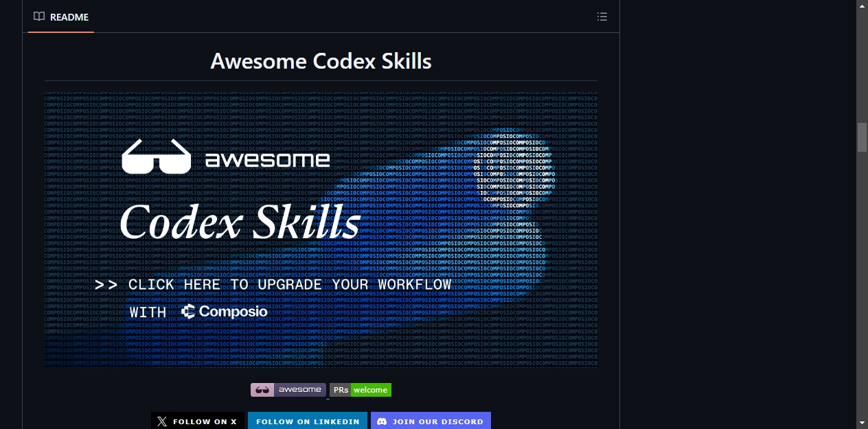Open the Follow on X button

pos(198,421)
